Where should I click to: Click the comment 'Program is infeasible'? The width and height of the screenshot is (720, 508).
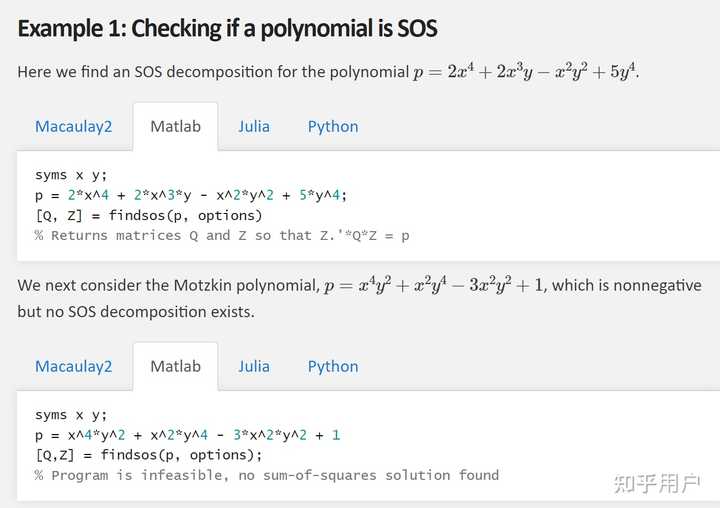coord(266,475)
